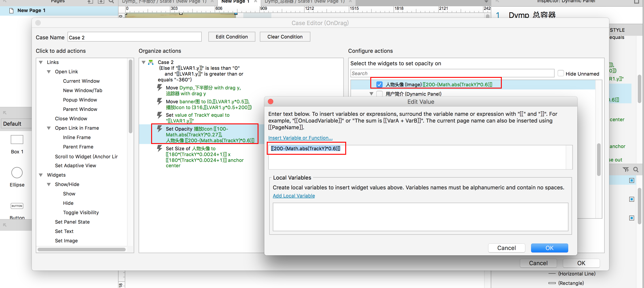Select the Box 1 widget icon
Image resolution: width=644 pixels, height=288 pixels.
click(x=17, y=140)
